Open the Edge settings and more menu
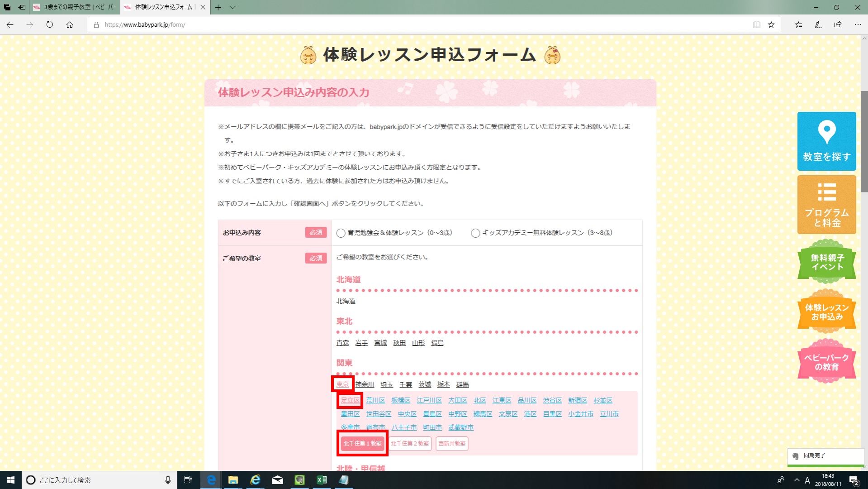Image resolution: width=868 pixels, height=489 pixels. coord(858,25)
